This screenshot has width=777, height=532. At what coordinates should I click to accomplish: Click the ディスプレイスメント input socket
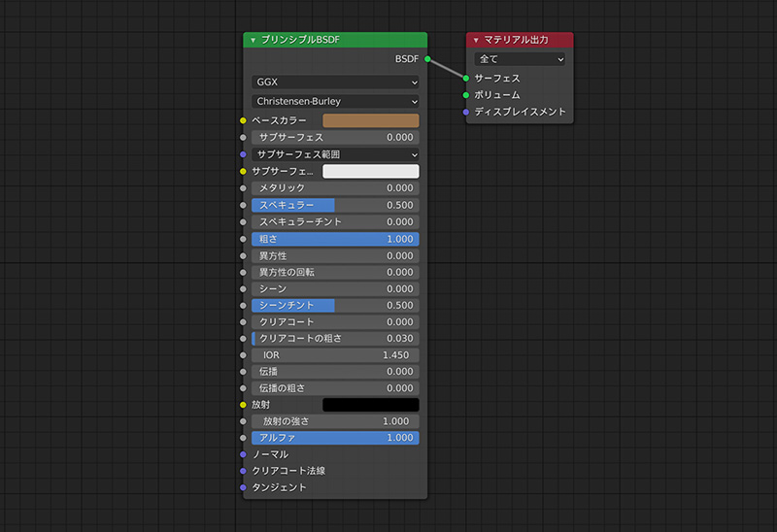[466, 112]
